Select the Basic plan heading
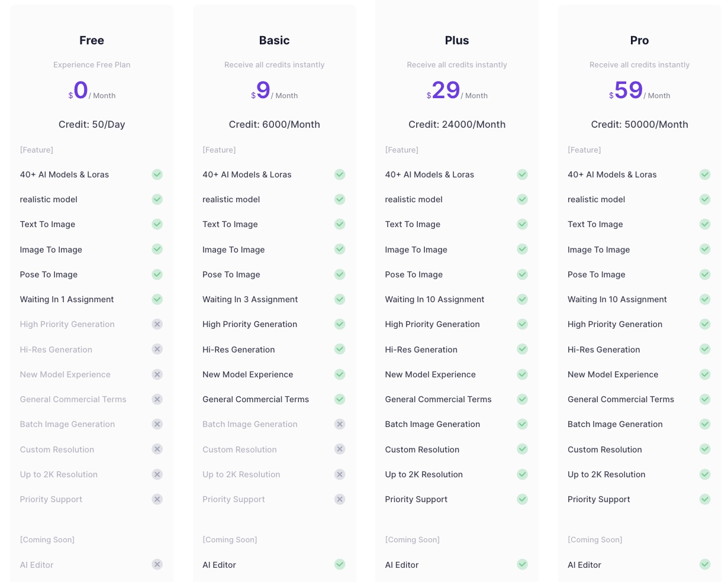Screen dimensions: 728x582 [274, 40]
